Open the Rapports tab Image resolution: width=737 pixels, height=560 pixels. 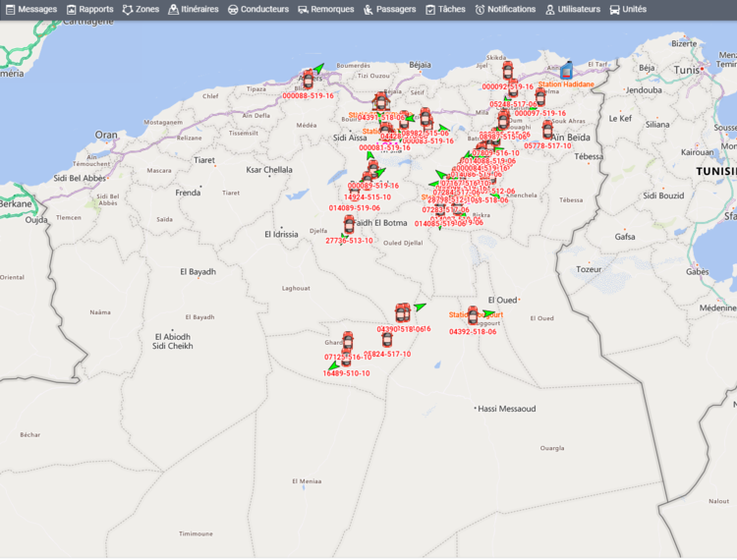click(89, 10)
